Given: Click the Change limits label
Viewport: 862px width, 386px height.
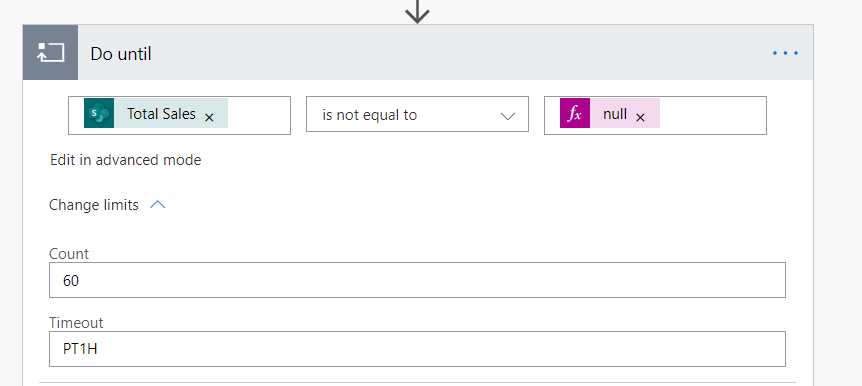Looking at the screenshot, I should [x=94, y=205].
